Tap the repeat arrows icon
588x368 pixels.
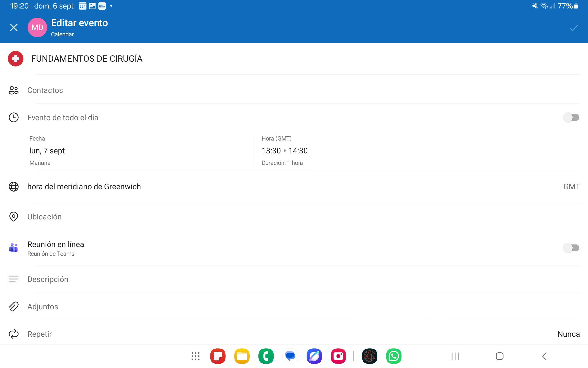pyautogui.click(x=14, y=334)
